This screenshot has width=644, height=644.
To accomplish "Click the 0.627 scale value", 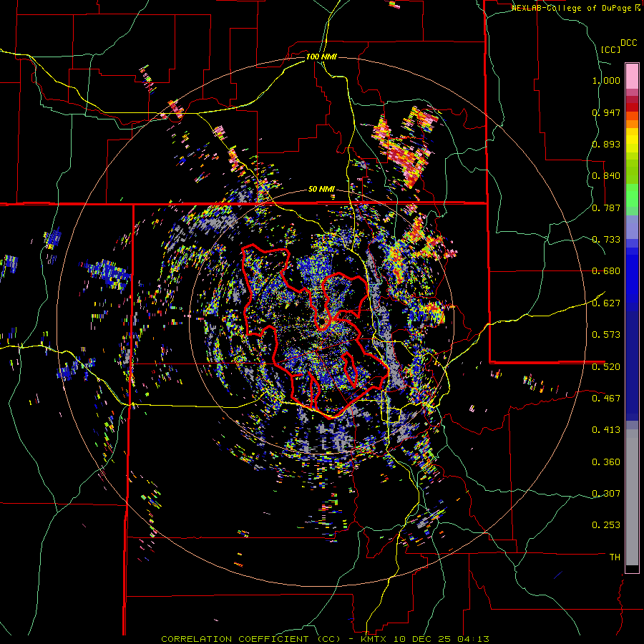I will (606, 303).
